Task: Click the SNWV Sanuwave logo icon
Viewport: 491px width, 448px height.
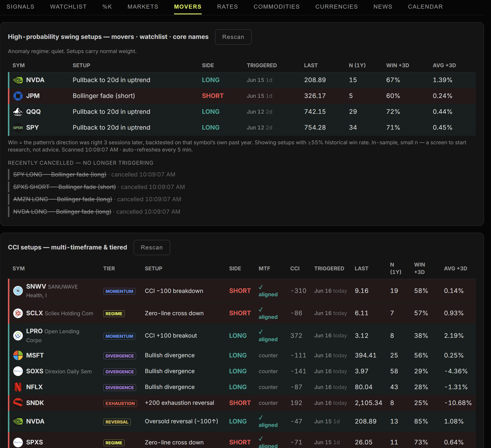Action: coord(18,291)
